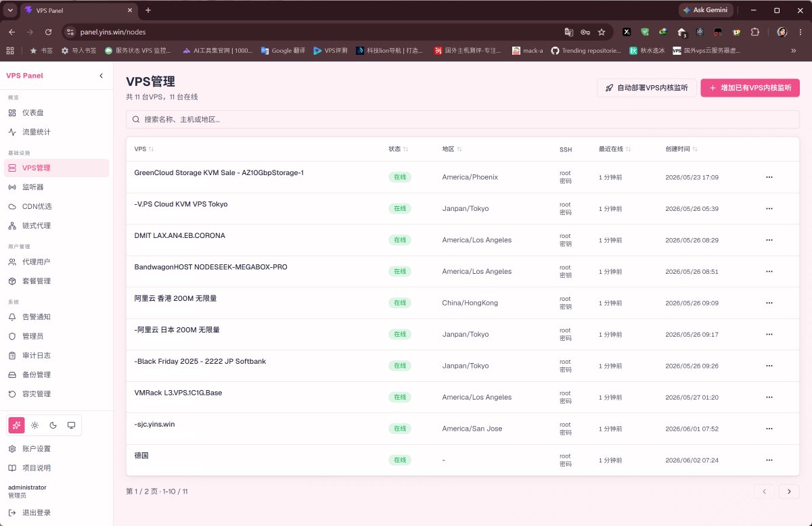Viewport: 812px width, 526px height.
Task: Go back with browser back arrow
Action: pos(12,32)
